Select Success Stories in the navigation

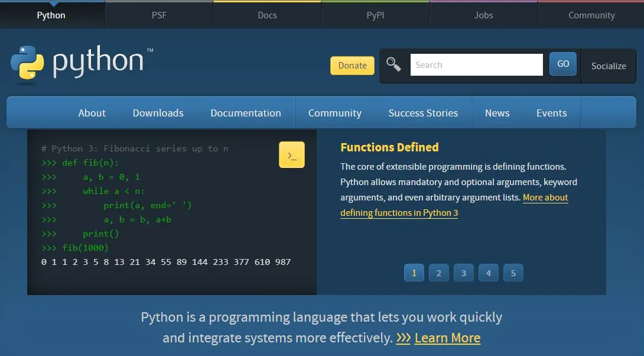point(424,112)
